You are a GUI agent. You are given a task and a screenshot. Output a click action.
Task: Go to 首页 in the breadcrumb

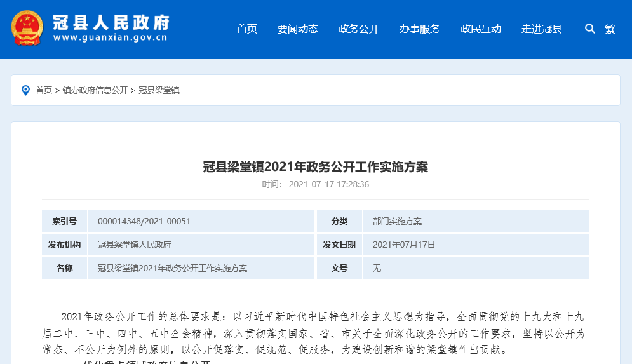44,90
